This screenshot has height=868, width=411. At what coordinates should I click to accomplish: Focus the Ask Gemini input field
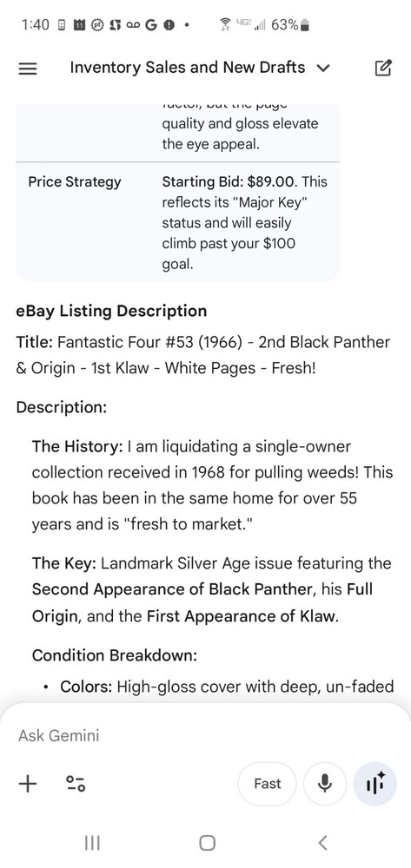coord(205,736)
